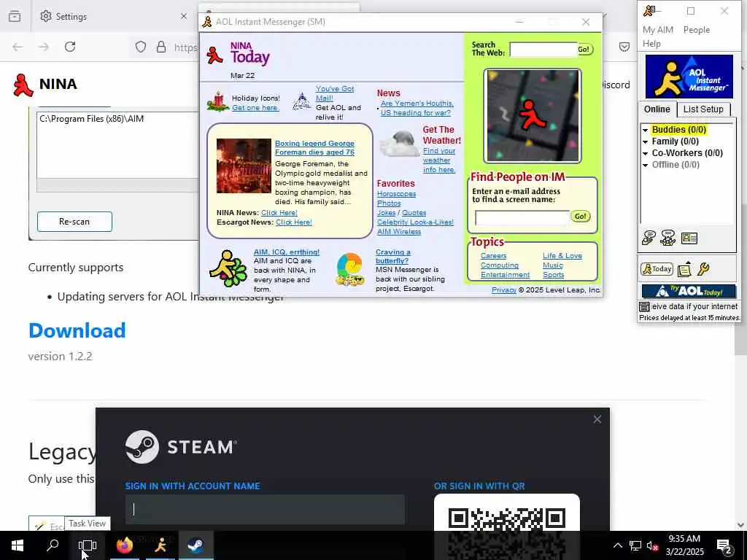This screenshot has width=747, height=560.
Task: Open the Careers topic link
Action: click(493, 256)
